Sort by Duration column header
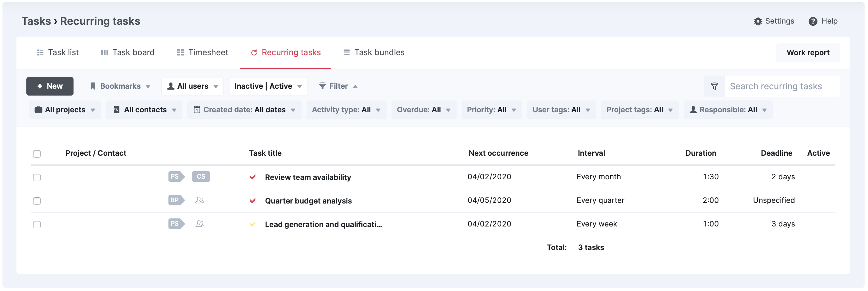868x291 pixels. click(x=701, y=153)
